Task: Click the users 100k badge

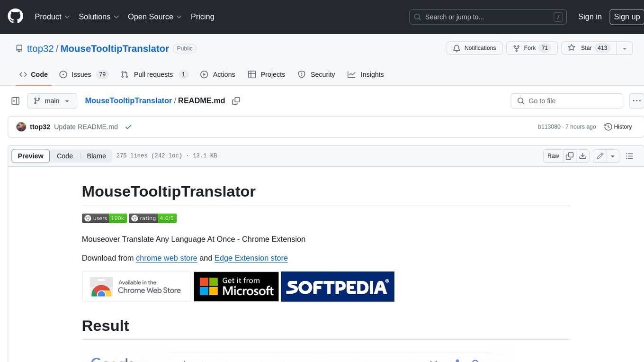Action: coord(104,218)
